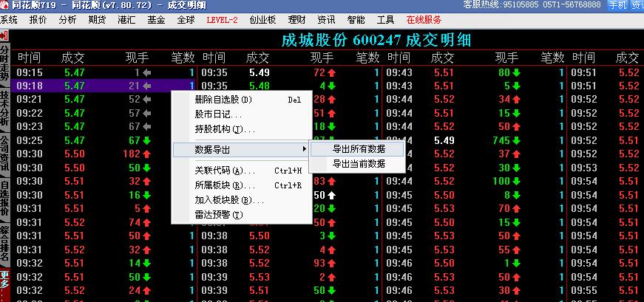
Task: Open the 资讯 menu
Action: click(x=326, y=20)
